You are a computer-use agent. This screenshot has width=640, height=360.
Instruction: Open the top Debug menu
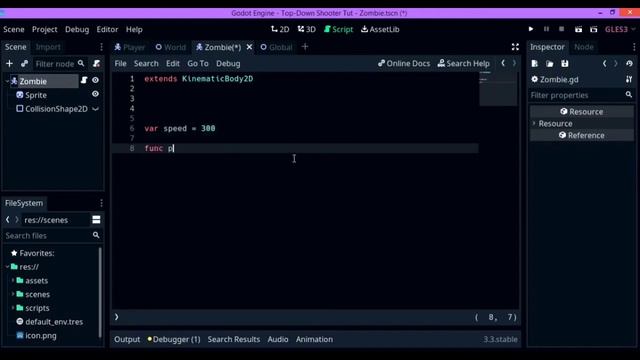77,29
